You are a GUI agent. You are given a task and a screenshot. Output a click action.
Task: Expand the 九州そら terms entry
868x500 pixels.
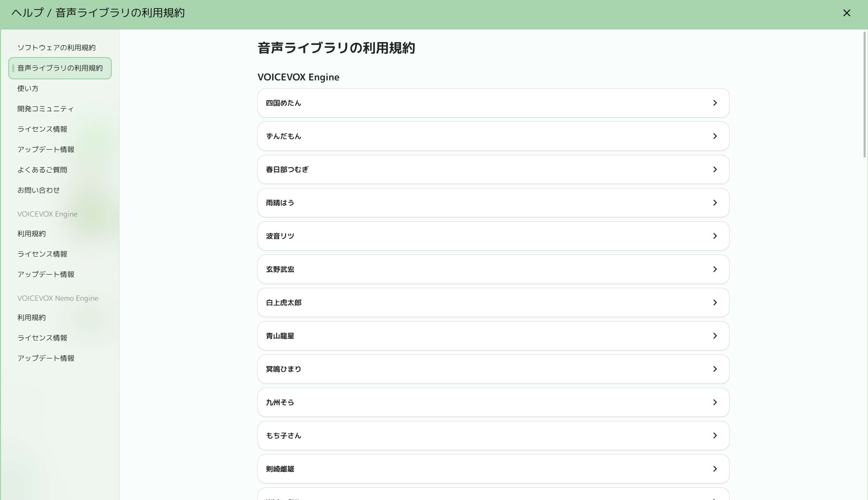[493, 403]
